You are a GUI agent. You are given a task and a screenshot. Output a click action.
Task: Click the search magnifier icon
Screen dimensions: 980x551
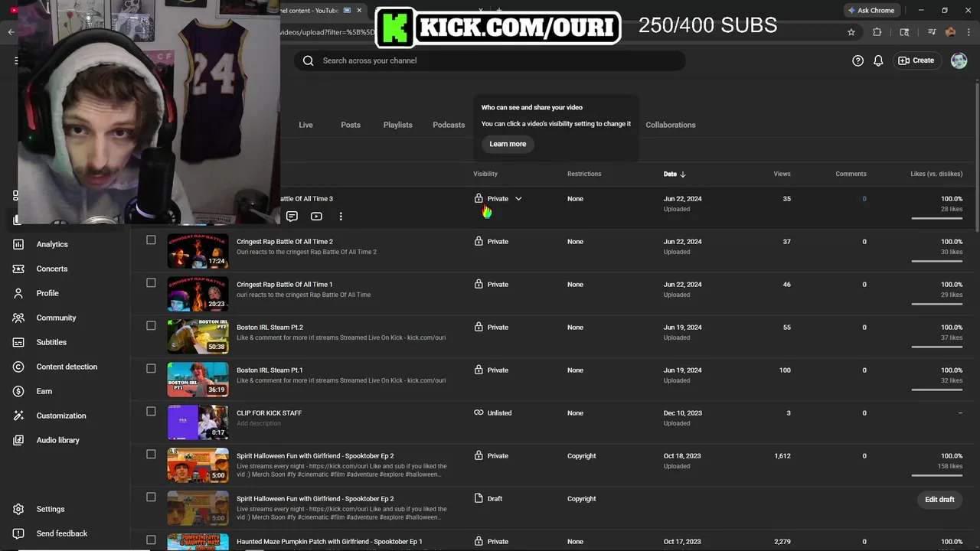[x=308, y=60]
